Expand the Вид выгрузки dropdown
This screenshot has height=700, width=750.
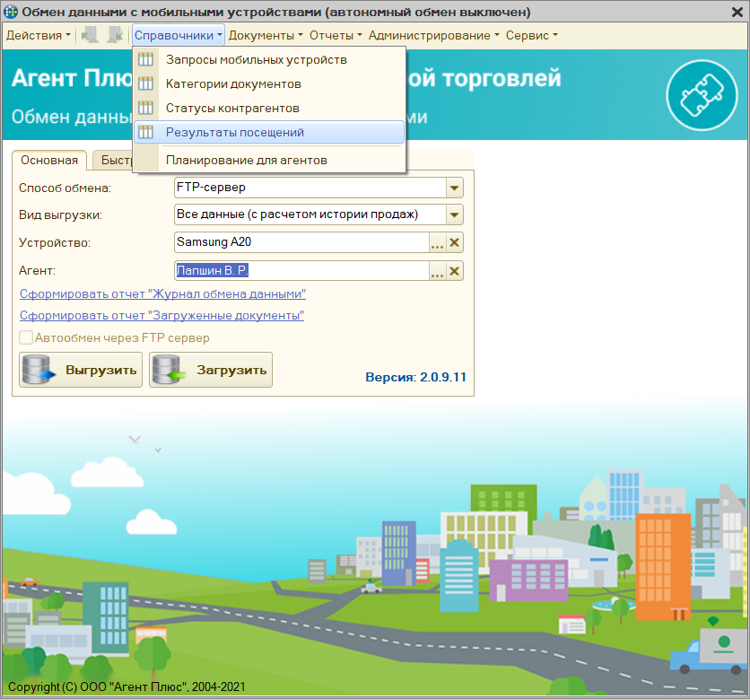point(455,215)
